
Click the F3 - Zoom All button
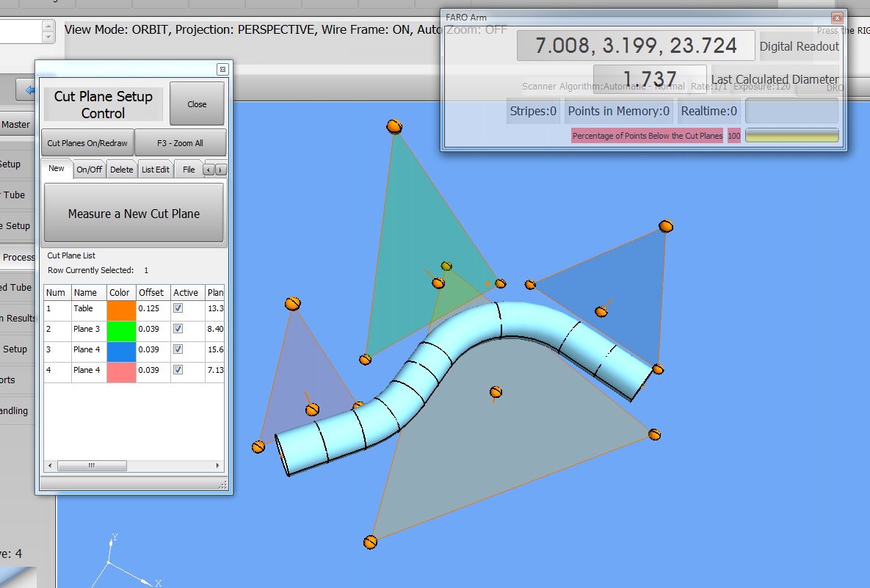[180, 143]
